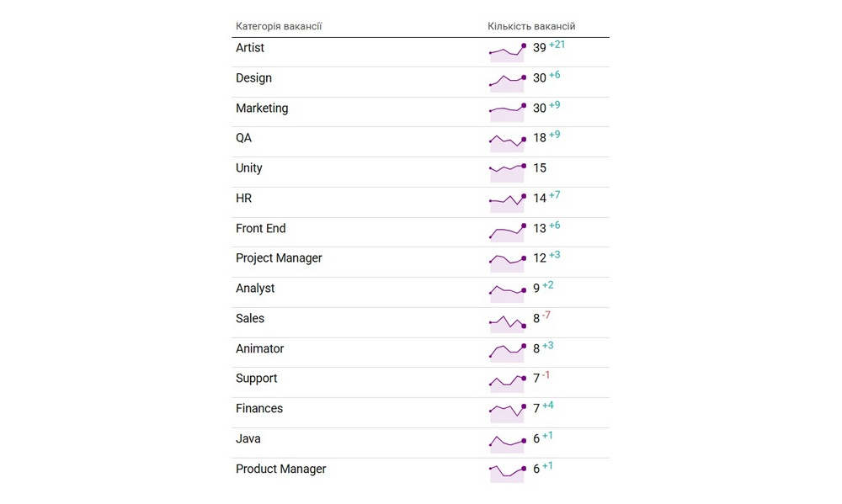842x504 pixels.
Task: Sort by Категорія вакансії column header
Action: 279,26
